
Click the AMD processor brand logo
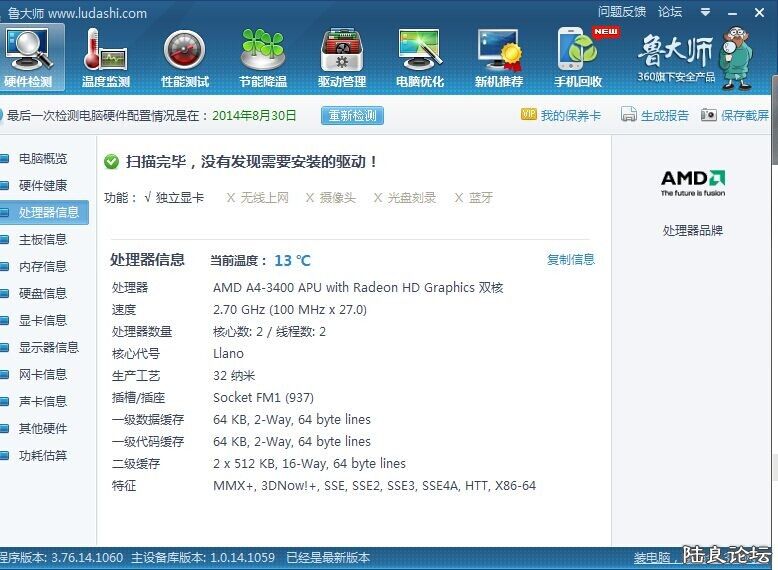click(692, 183)
